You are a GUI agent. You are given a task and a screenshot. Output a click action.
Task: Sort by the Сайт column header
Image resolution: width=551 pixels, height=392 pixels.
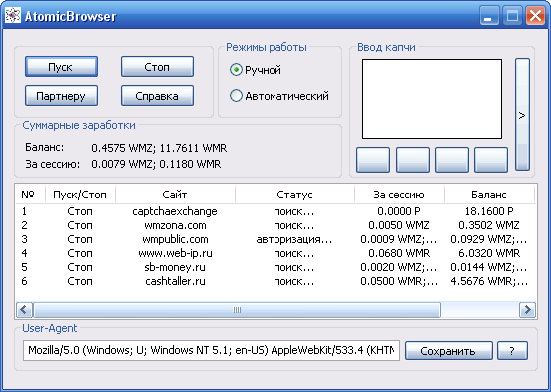coord(175,195)
